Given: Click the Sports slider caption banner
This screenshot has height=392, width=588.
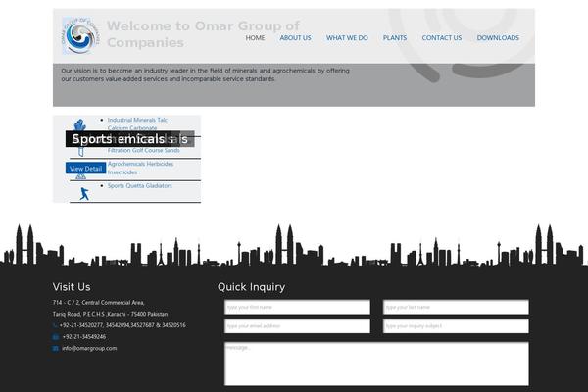Looking at the screenshot, I should tap(129, 139).
